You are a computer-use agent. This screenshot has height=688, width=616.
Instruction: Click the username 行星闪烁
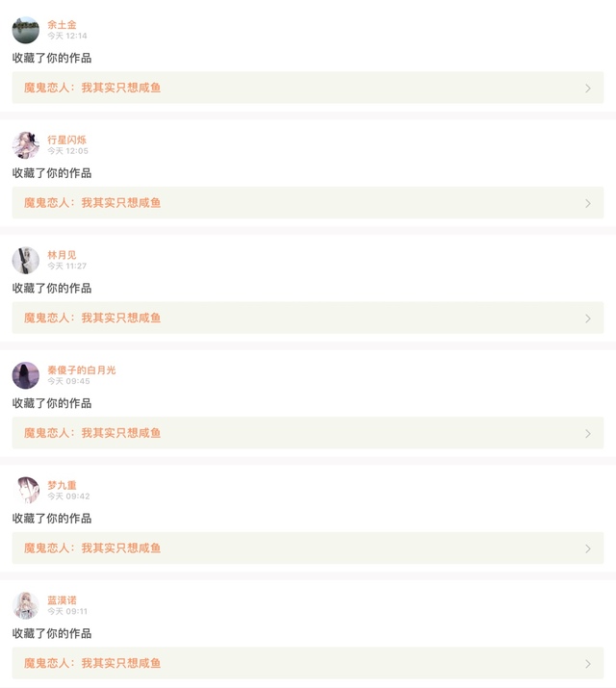(x=66, y=140)
